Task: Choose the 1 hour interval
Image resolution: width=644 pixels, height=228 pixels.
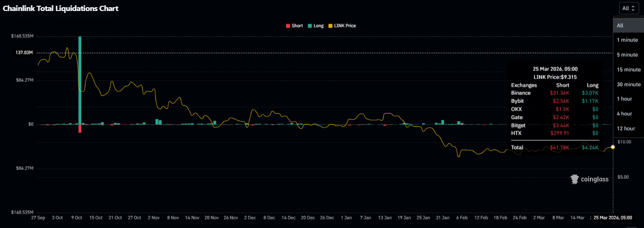Action: coord(628,99)
